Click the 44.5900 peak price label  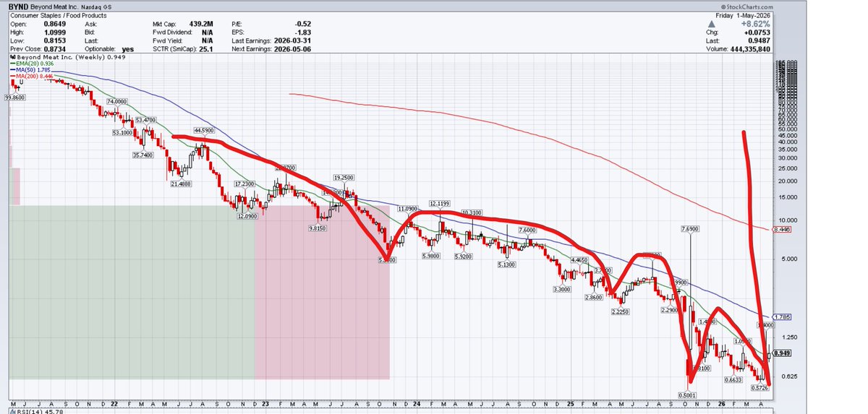(203, 130)
